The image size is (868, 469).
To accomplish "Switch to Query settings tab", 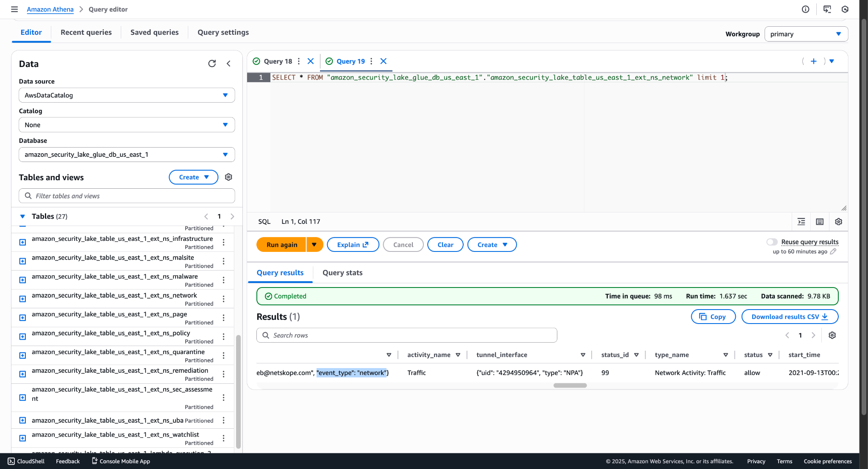I will click(223, 32).
